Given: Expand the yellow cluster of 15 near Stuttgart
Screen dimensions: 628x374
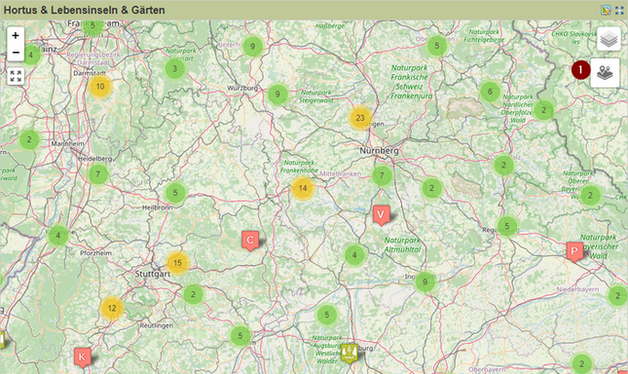Looking at the screenshot, I should click(177, 263).
